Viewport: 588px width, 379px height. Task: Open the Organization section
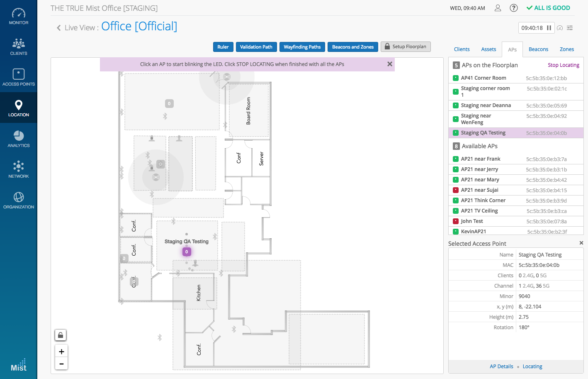click(19, 201)
